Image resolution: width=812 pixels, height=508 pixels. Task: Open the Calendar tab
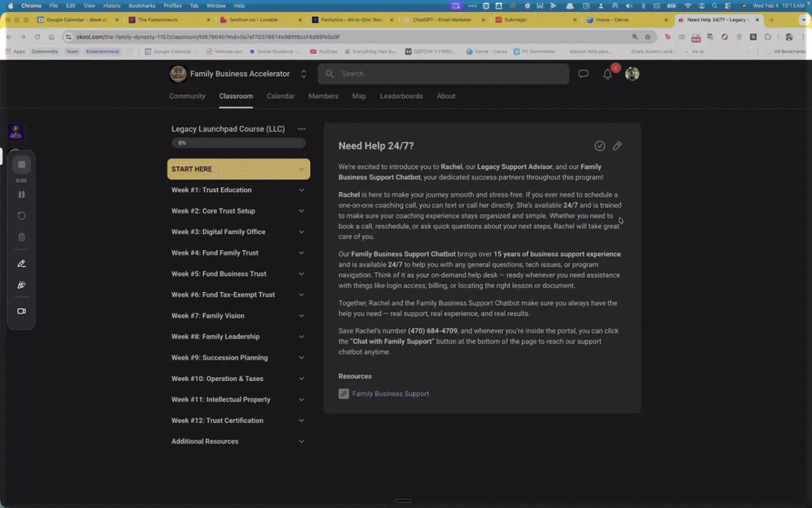[x=280, y=96]
